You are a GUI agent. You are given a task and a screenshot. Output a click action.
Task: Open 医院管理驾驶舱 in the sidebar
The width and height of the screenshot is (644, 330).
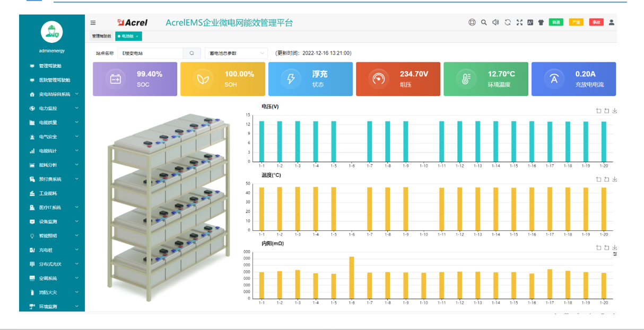pos(52,80)
